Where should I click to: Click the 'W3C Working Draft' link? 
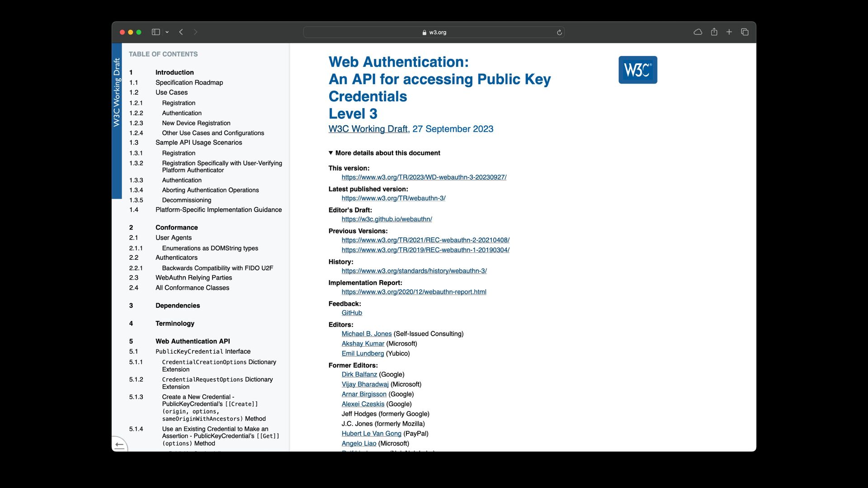tap(368, 129)
